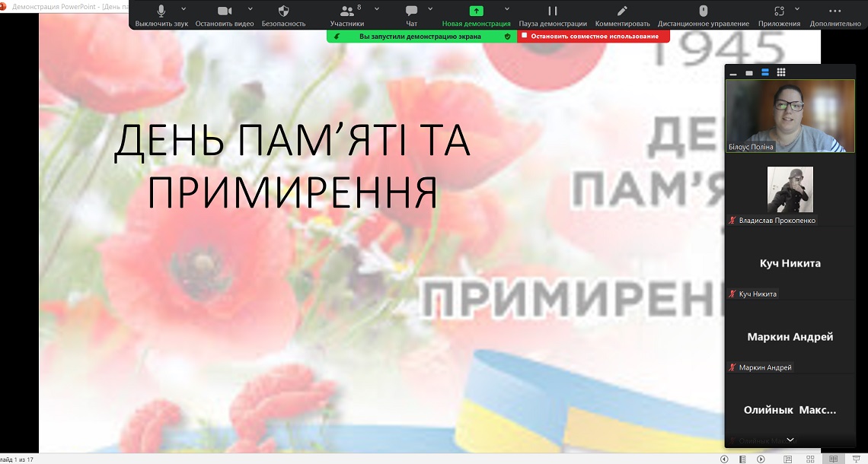The width and height of the screenshot is (868, 464).
Task: Open the Чат chat window
Action: click(411, 15)
